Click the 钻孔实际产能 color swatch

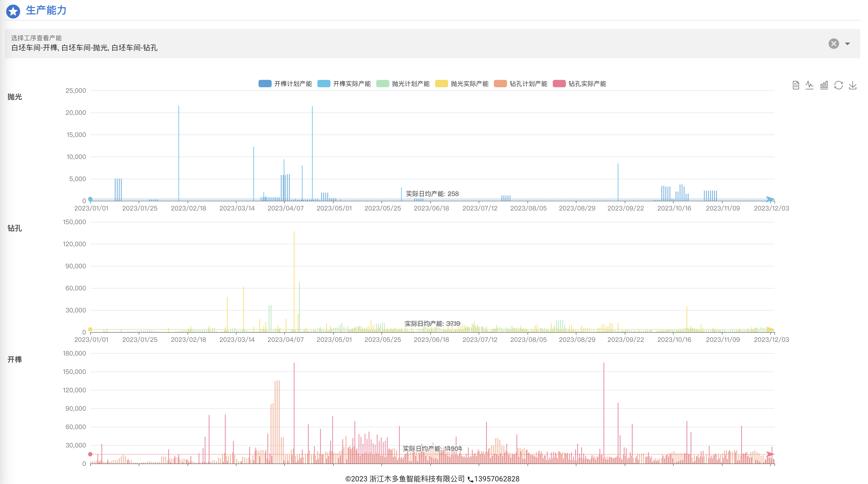tap(559, 84)
